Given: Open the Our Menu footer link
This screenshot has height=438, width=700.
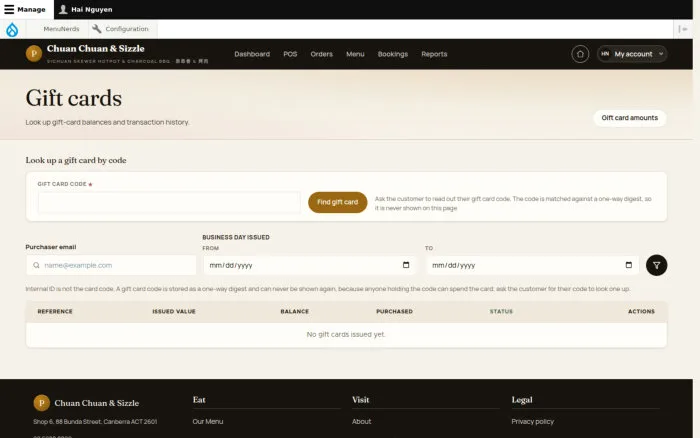Looking at the screenshot, I should click(x=208, y=421).
